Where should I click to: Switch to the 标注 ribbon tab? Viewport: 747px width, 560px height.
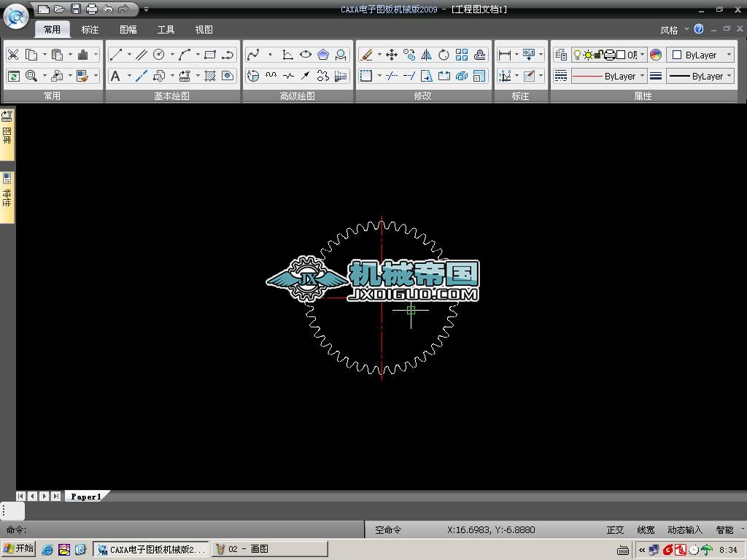click(x=90, y=29)
